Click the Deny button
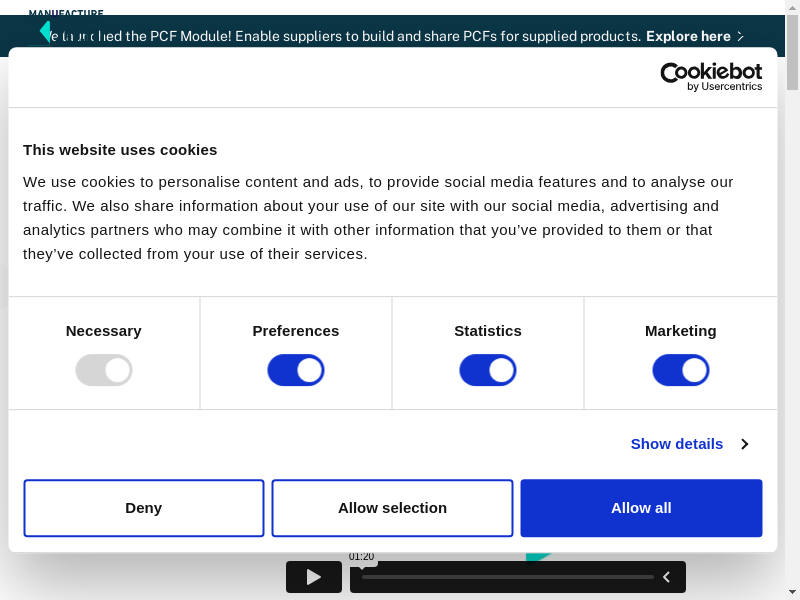This screenshot has height=600, width=800. click(x=144, y=508)
